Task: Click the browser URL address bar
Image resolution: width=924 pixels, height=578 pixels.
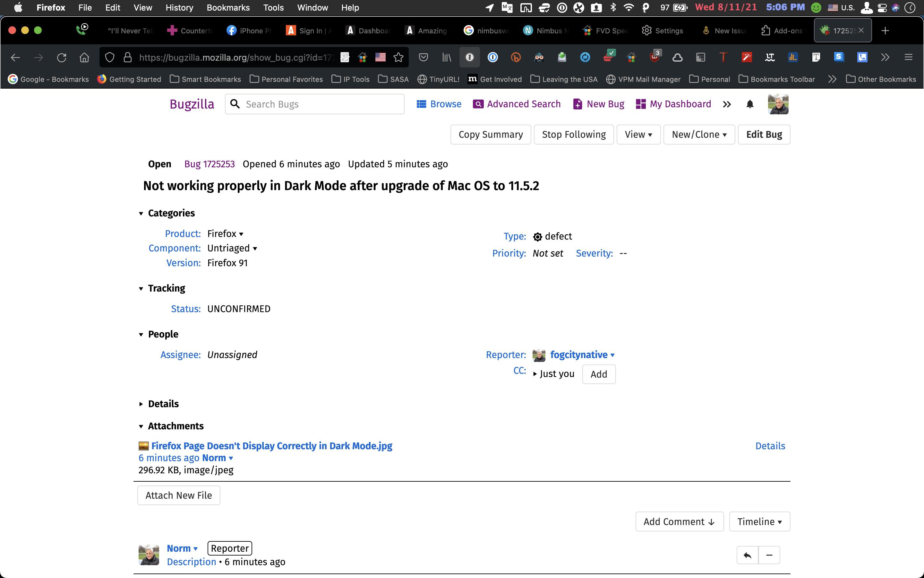Action: (237, 57)
